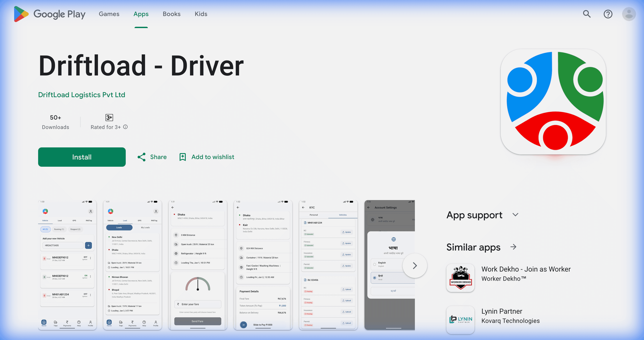Viewport: 644px width, 340px height.
Task: Open Google Play help
Action: pos(608,14)
